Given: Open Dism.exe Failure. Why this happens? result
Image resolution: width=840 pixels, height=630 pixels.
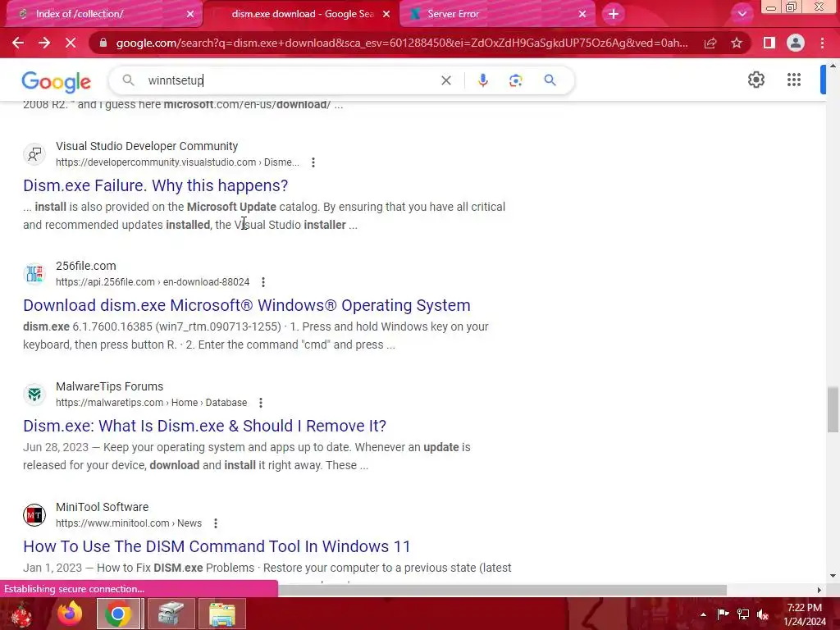Looking at the screenshot, I should [155, 185].
